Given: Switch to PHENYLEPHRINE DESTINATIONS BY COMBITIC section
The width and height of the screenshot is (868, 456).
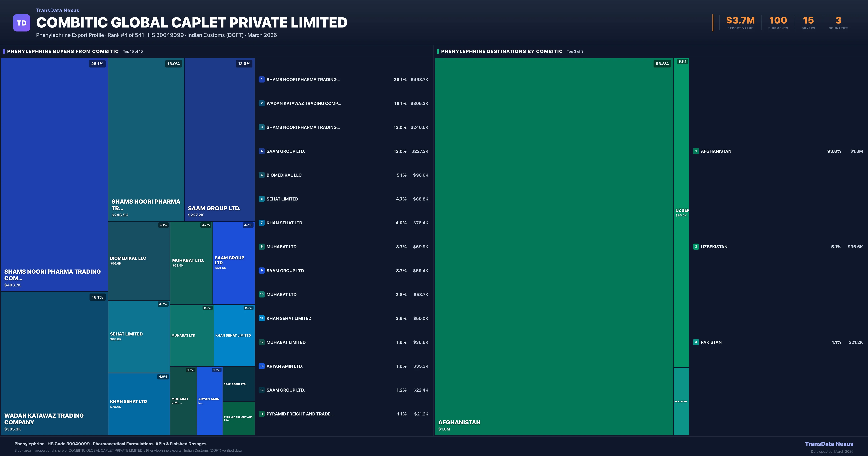Looking at the screenshot, I should click(x=502, y=51).
